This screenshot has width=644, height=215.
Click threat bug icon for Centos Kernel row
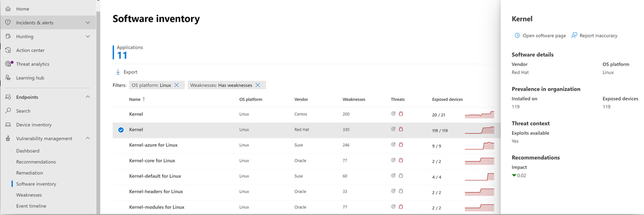pos(401,114)
